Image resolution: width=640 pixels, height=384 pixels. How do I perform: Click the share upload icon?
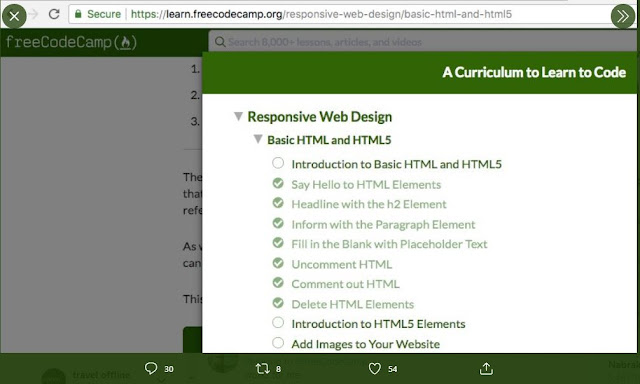pos(486,368)
